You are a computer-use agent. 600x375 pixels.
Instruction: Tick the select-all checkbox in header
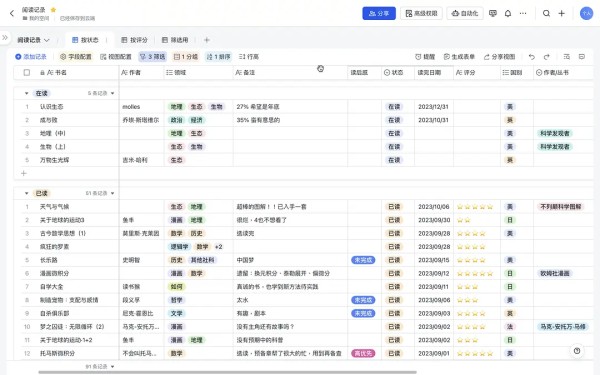click(27, 72)
